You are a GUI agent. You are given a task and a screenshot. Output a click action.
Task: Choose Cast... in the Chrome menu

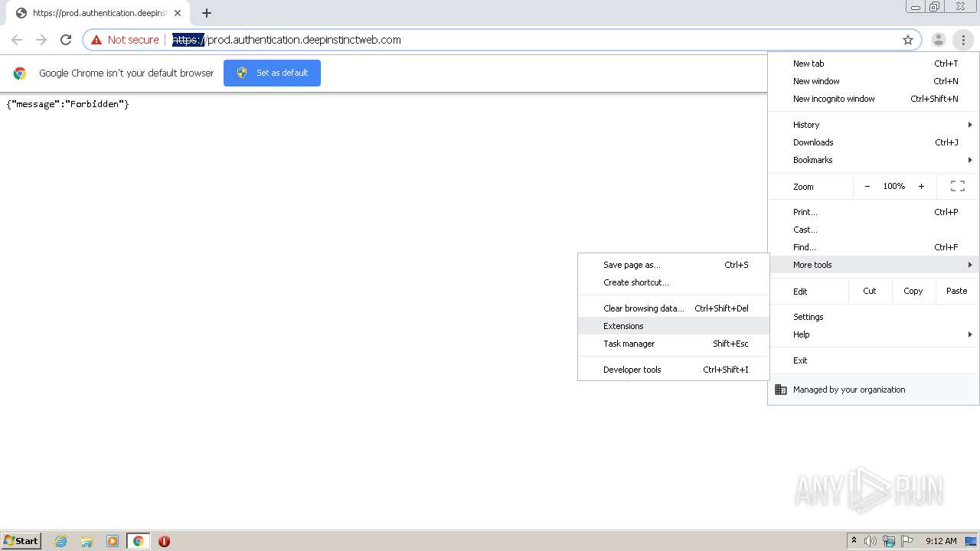(874, 230)
